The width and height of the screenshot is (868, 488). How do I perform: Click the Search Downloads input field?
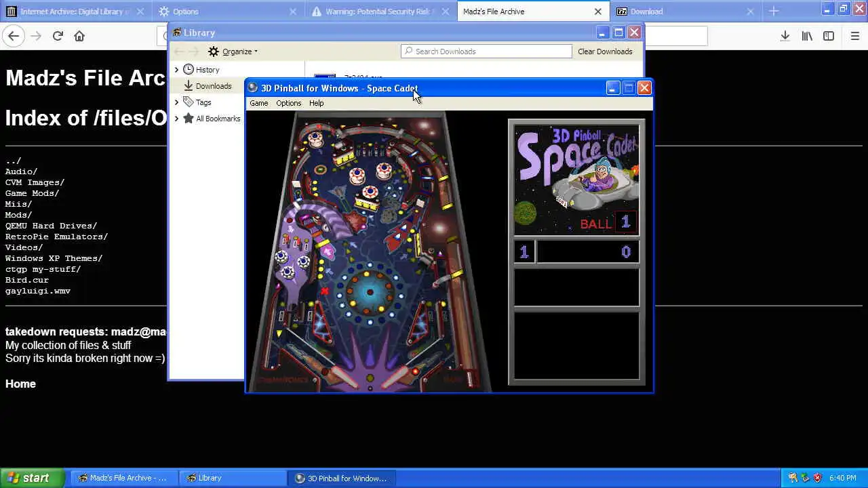[x=486, y=52]
